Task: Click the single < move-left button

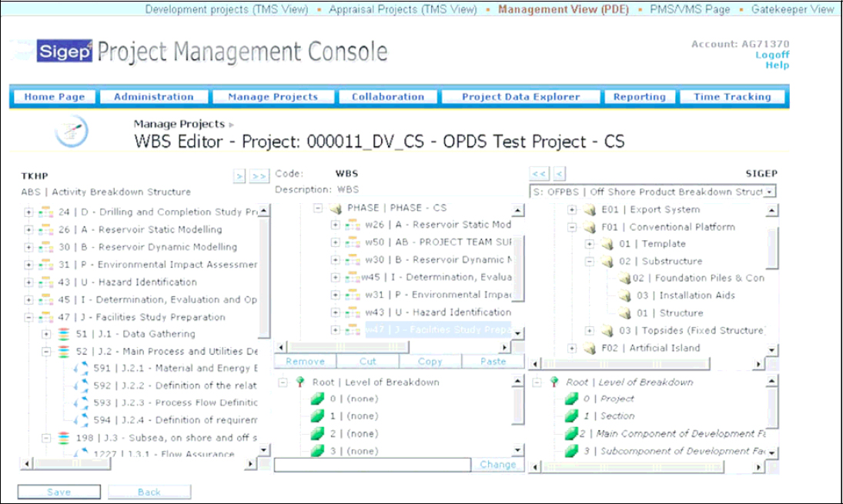Action: 559,174
